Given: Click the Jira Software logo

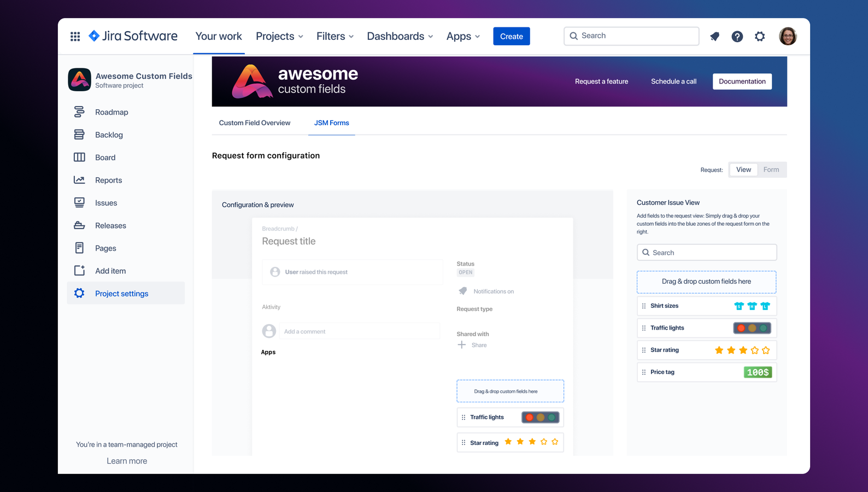Looking at the screenshot, I should pyautogui.click(x=133, y=36).
